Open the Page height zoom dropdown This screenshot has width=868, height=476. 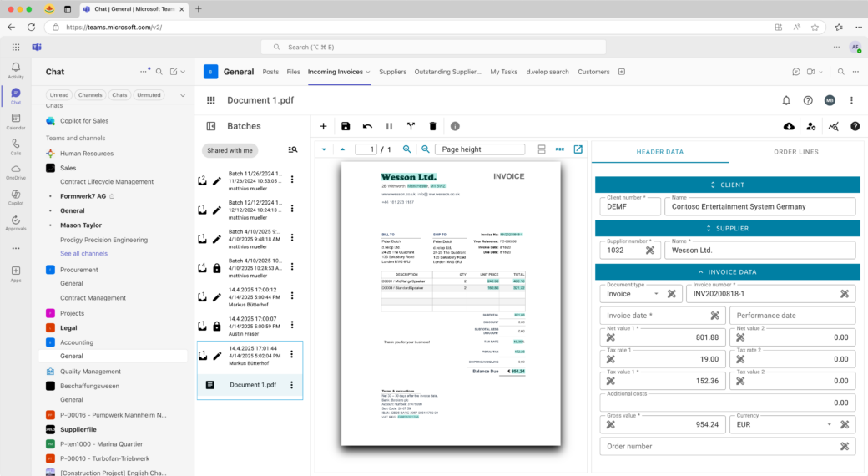(480, 149)
